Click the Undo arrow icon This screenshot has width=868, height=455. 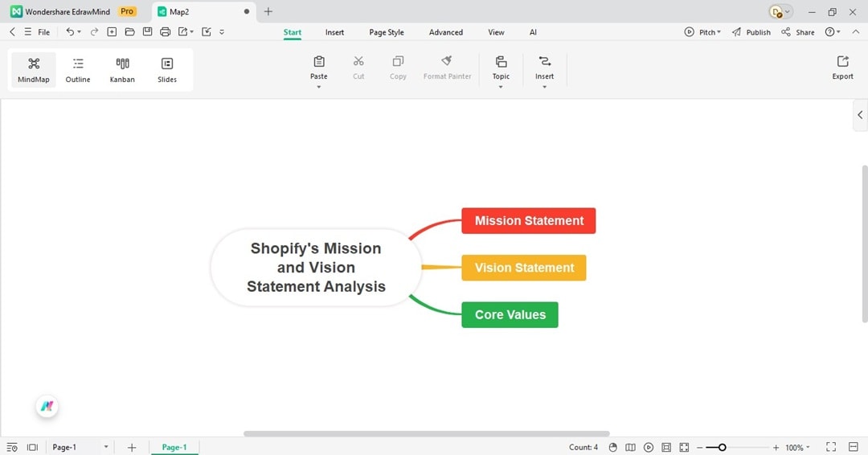pos(70,32)
